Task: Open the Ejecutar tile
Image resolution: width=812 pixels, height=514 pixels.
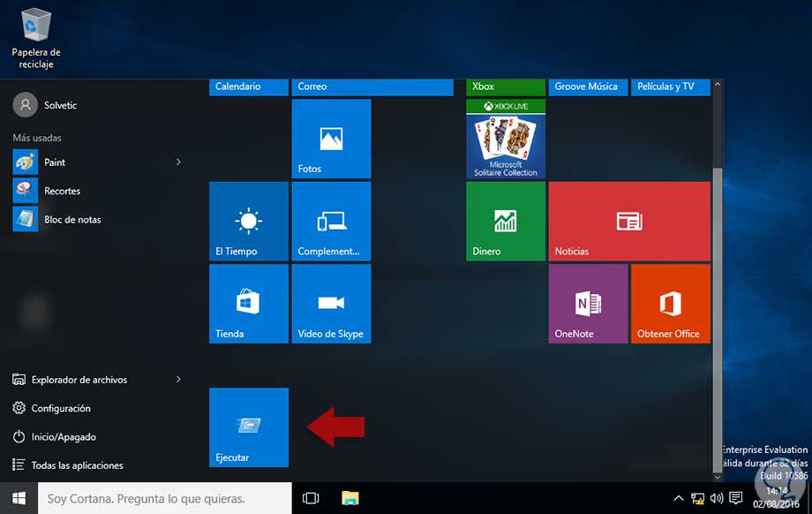Action: 249,427
